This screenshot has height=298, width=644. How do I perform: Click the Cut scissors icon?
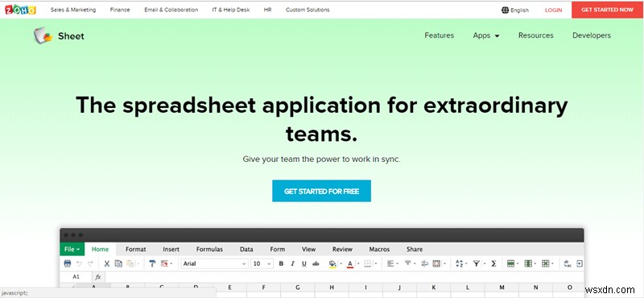point(107,263)
